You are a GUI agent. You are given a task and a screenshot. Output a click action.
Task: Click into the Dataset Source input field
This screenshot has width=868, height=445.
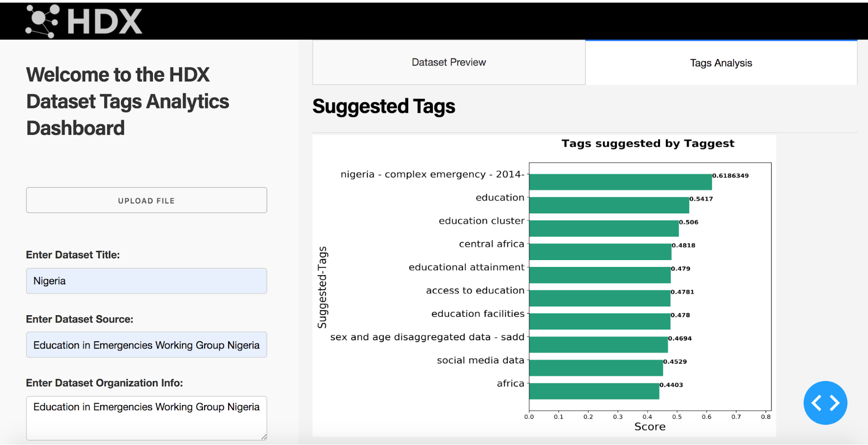[x=146, y=345]
